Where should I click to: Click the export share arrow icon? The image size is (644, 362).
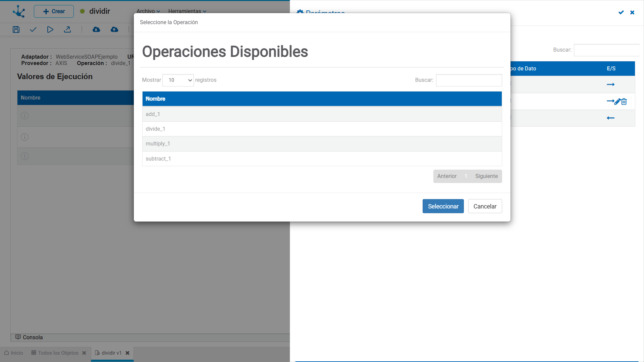[x=67, y=29]
